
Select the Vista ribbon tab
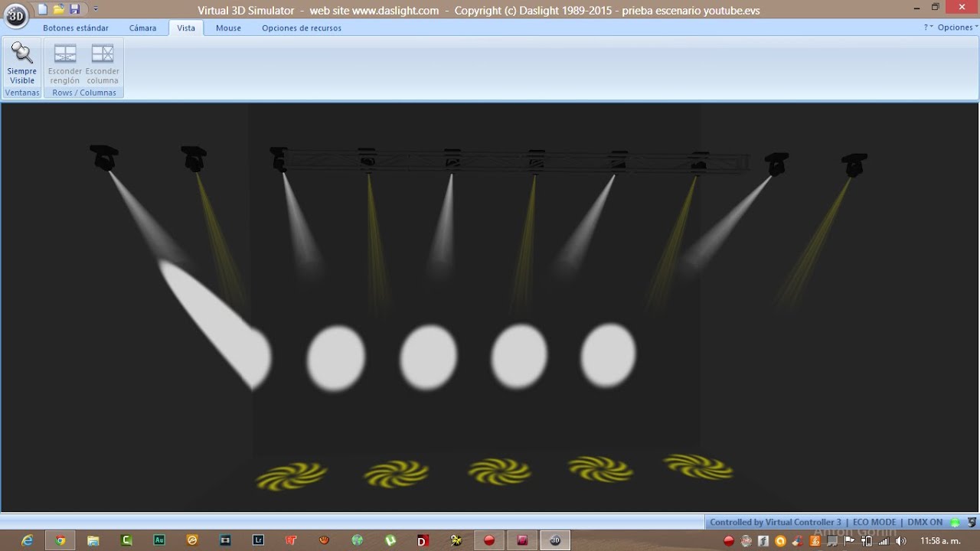coord(186,28)
